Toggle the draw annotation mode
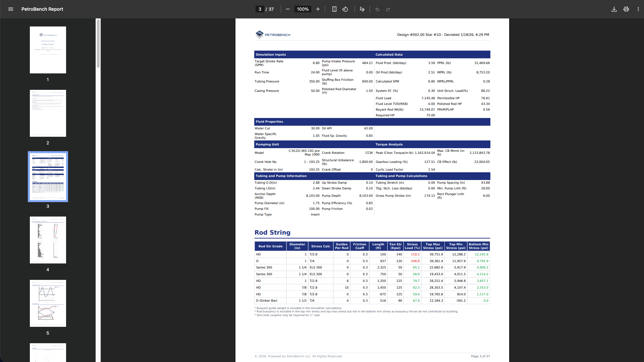The height and width of the screenshot is (362, 644). coord(362,9)
